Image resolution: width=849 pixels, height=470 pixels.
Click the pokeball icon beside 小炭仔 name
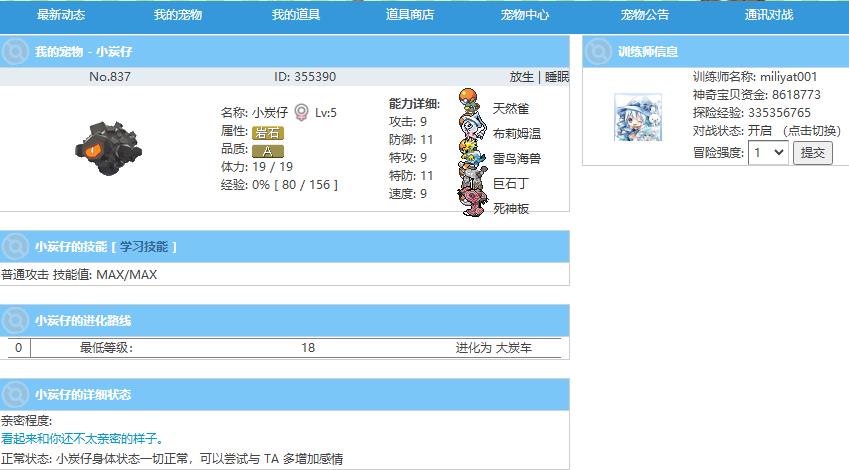301,112
